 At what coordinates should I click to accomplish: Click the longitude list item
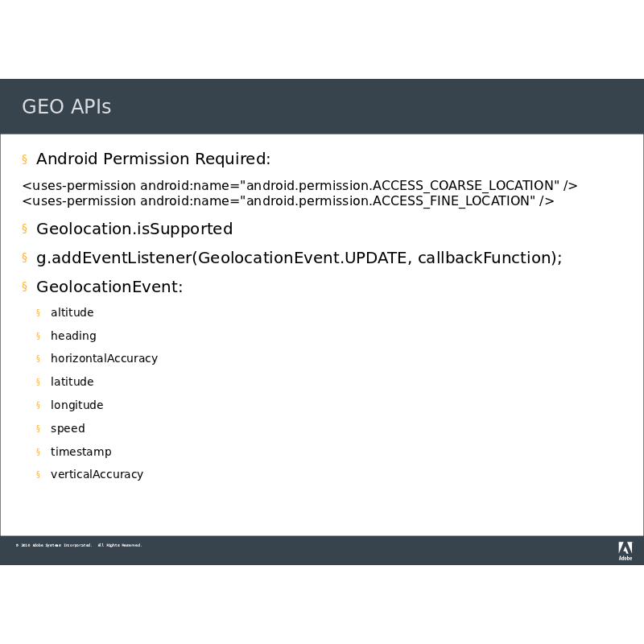(76, 406)
